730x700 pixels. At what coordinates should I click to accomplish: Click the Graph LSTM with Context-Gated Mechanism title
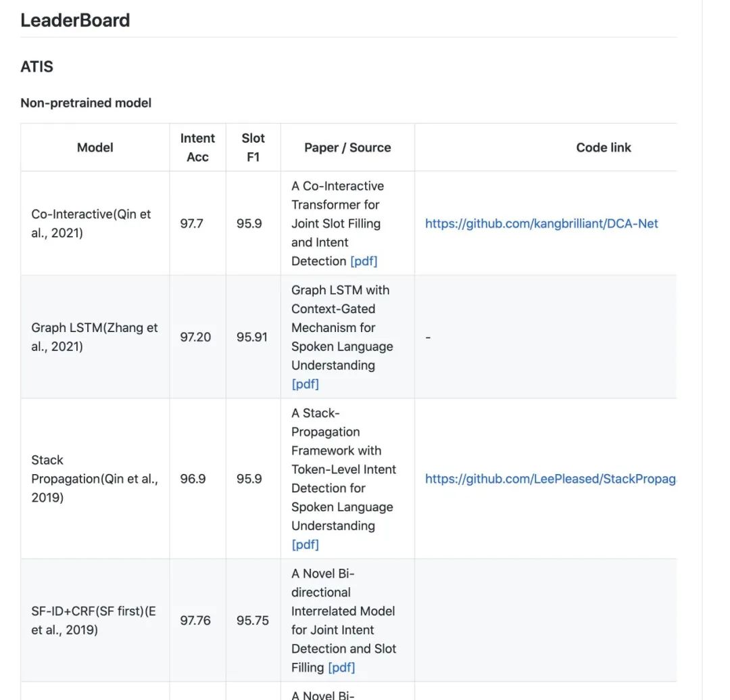pos(342,328)
